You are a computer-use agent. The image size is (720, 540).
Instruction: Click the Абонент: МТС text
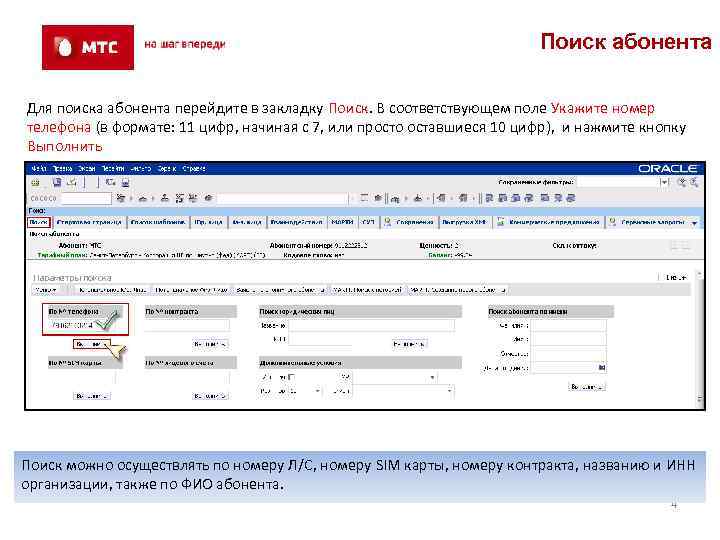click(80, 246)
